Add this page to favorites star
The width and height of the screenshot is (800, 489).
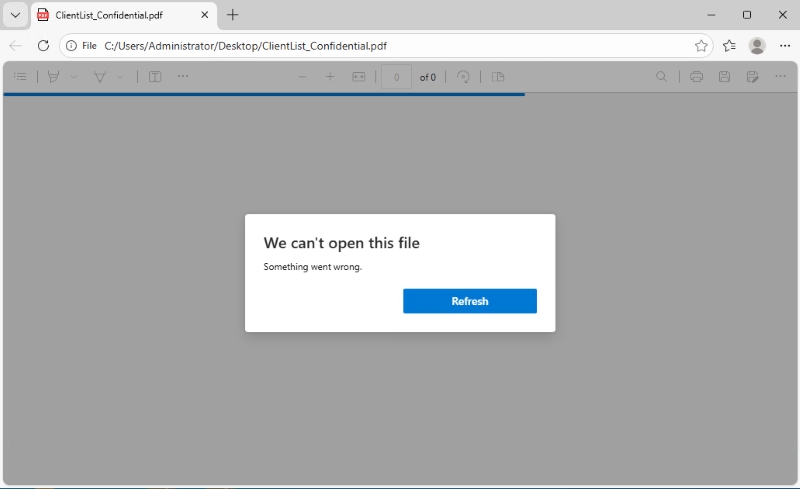point(701,46)
